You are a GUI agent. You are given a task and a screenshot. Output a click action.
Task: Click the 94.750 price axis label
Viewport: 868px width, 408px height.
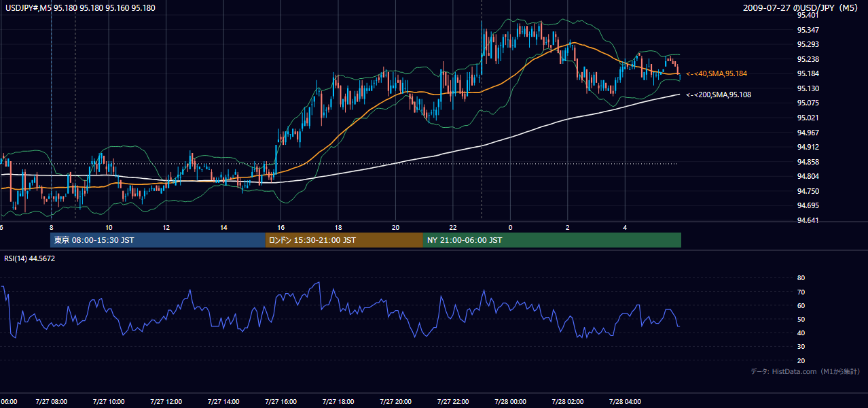809,191
